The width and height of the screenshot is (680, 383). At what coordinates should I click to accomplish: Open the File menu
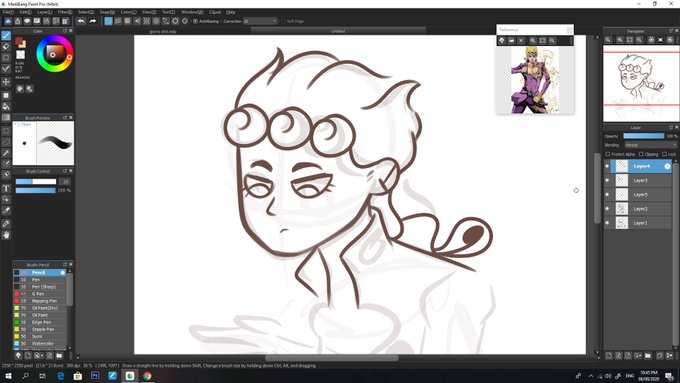[x=8, y=12]
